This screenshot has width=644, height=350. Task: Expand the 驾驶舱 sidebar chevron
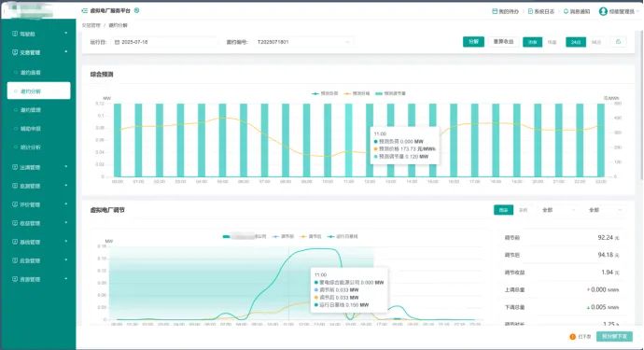coord(65,33)
